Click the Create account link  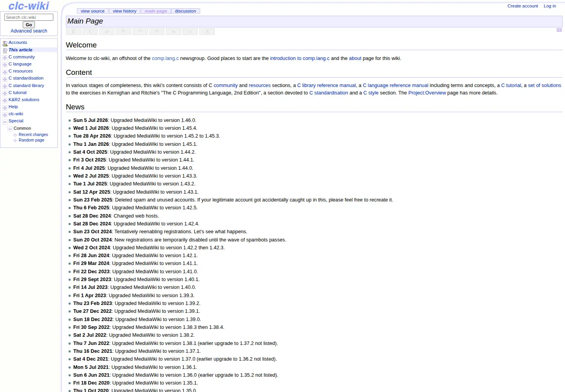523,6
